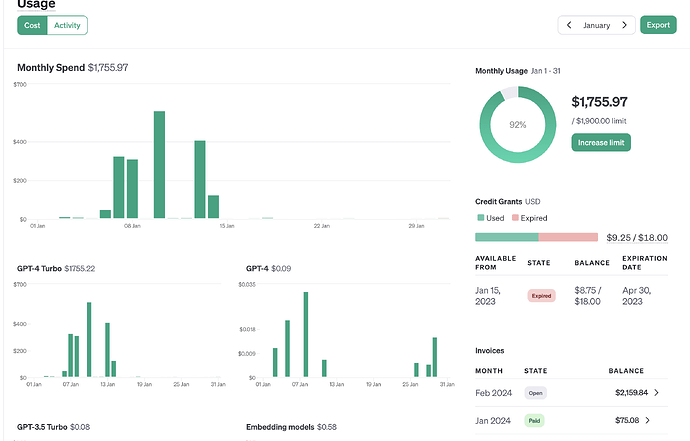This screenshot has height=441, width=690.
Task: Click the $9.25 / $18.00 credit total
Action: coord(637,238)
